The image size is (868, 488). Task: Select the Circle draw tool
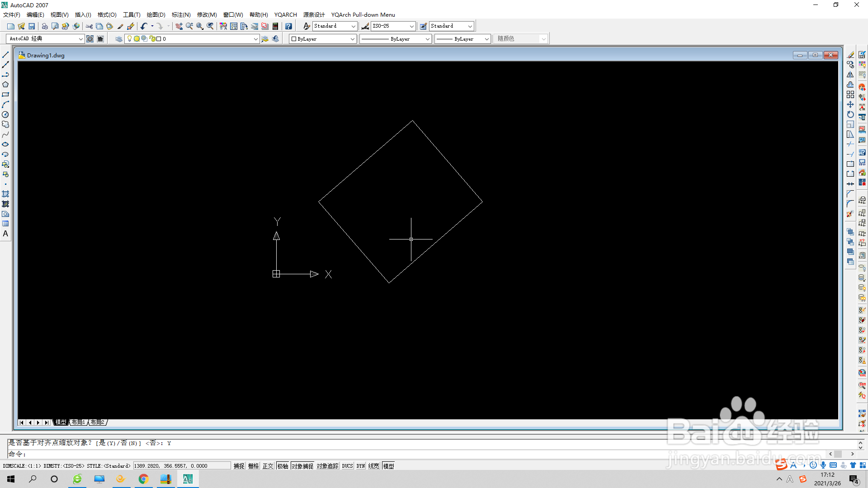click(x=5, y=114)
